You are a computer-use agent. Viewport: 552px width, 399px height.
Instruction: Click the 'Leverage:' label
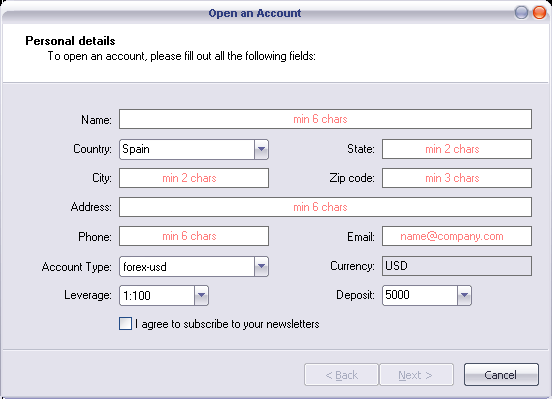pyautogui.click(x=88, y=295)
